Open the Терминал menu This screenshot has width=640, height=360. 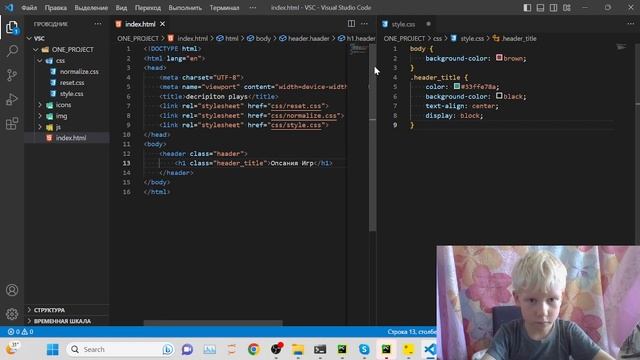[x=224, y=8]
